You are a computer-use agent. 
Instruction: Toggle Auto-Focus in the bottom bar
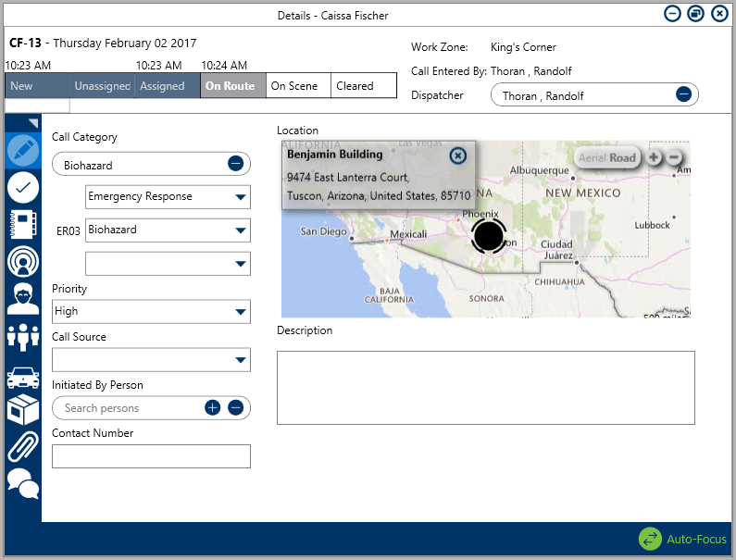[x=683, y=539]
